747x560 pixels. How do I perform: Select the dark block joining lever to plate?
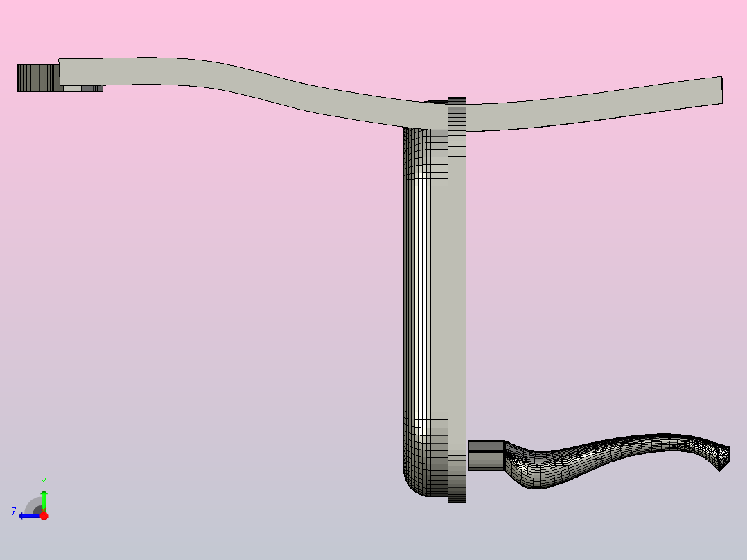486,455
